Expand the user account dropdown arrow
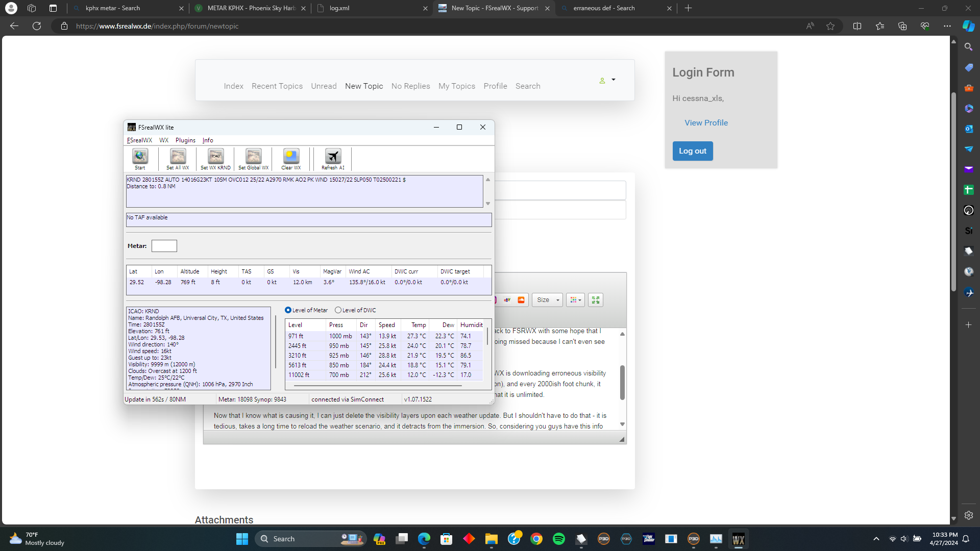 coord(614,80)
